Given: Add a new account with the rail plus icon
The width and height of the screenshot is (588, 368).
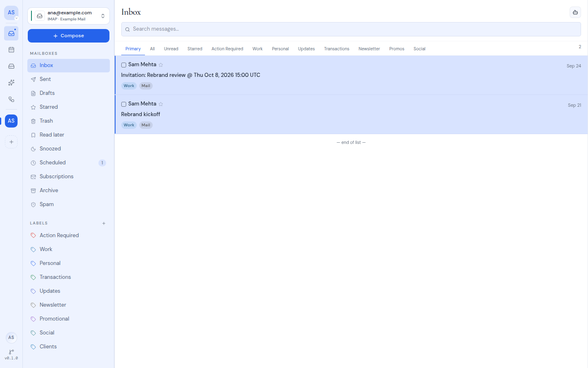Looking at the screenshot, I should (11, 142).
